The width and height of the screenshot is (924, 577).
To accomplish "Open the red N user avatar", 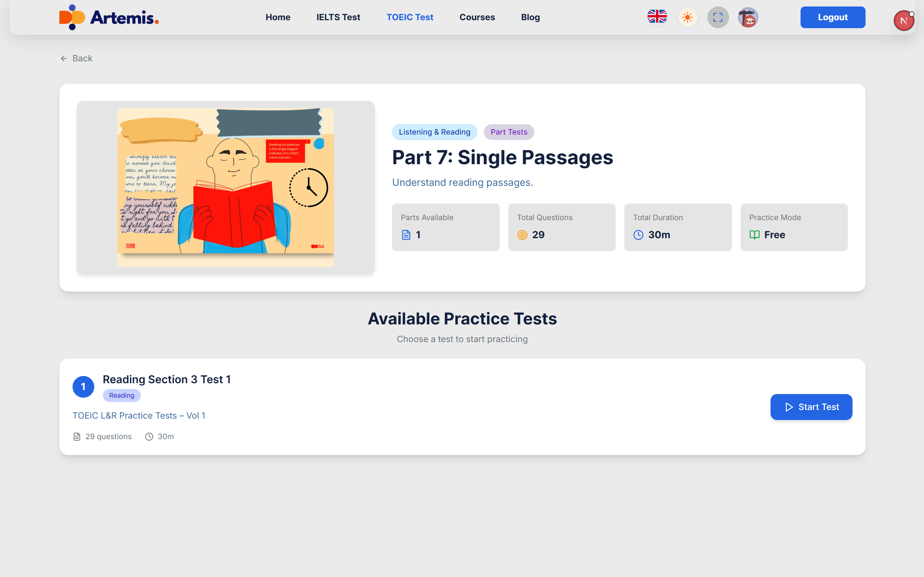I will [x=903, y=21].
